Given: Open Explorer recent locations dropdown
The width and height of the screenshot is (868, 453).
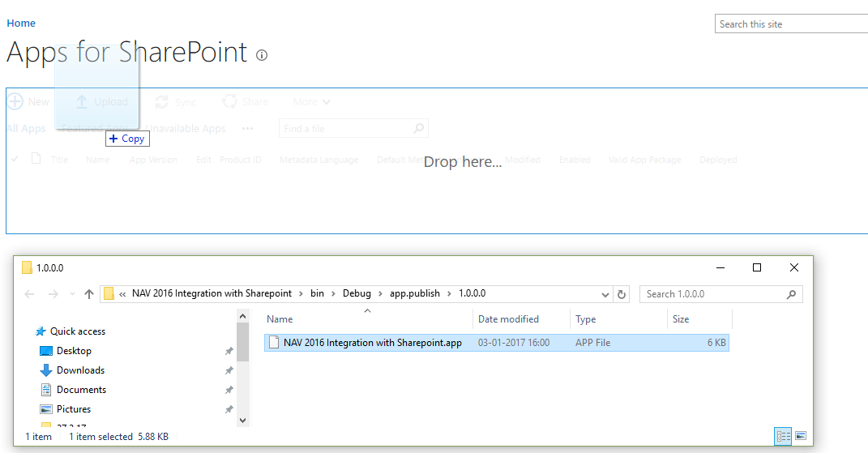Looking at the screenshot, I should 72,294.
